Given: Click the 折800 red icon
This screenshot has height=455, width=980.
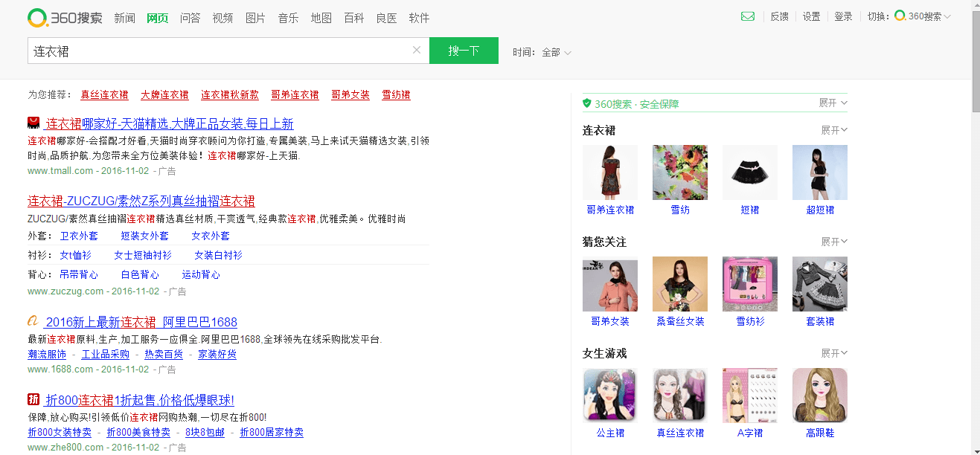Looking at the screenshot, I should [33, 399].
